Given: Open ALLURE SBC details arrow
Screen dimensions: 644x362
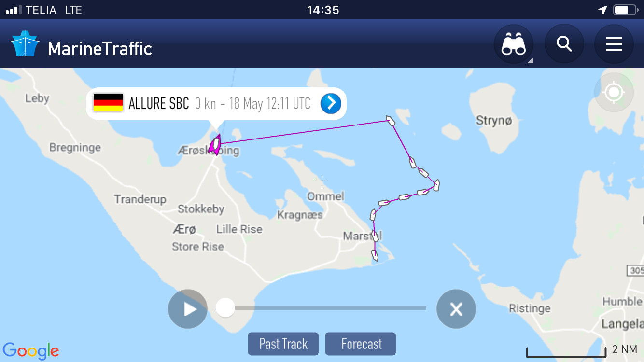Looking at the screenshot, I should (x=331, y=103).
